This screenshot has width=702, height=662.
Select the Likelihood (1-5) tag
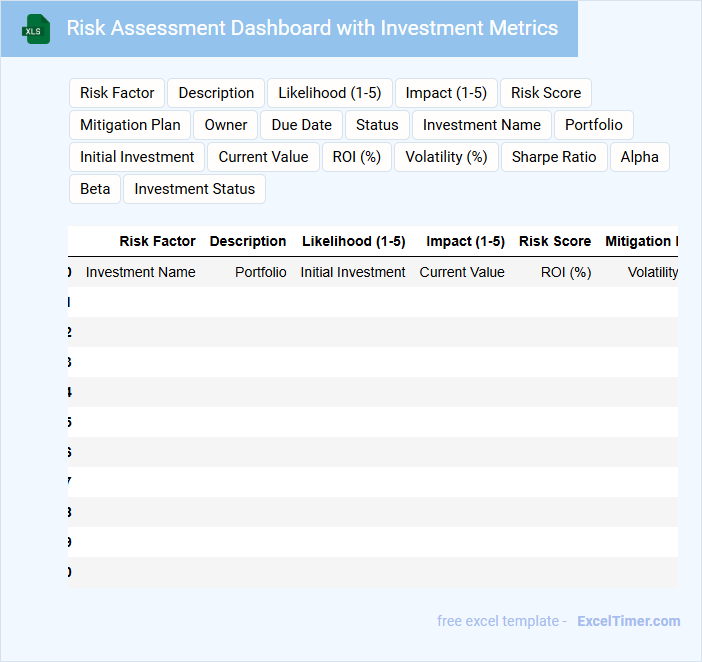[x=330, y=93]
